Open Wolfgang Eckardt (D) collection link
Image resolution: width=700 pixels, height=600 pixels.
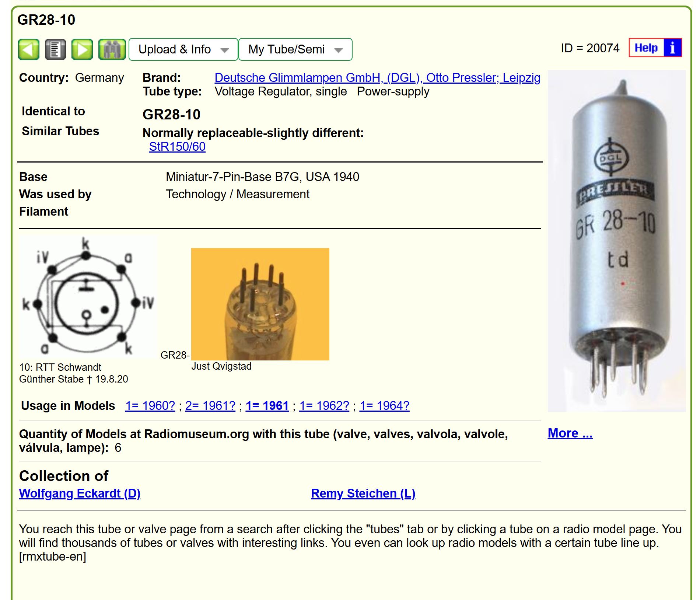(x=80, y=493)
